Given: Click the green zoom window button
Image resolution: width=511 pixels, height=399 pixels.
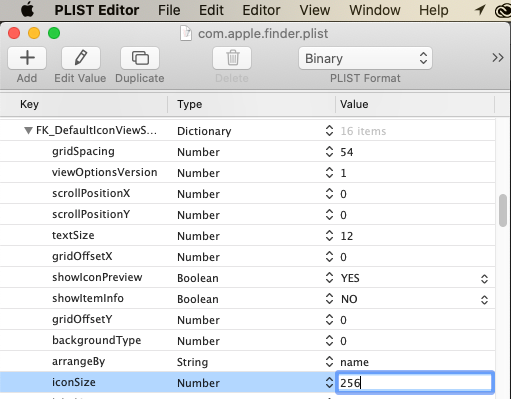Looking at the screenshot, I should coord(54,33).
